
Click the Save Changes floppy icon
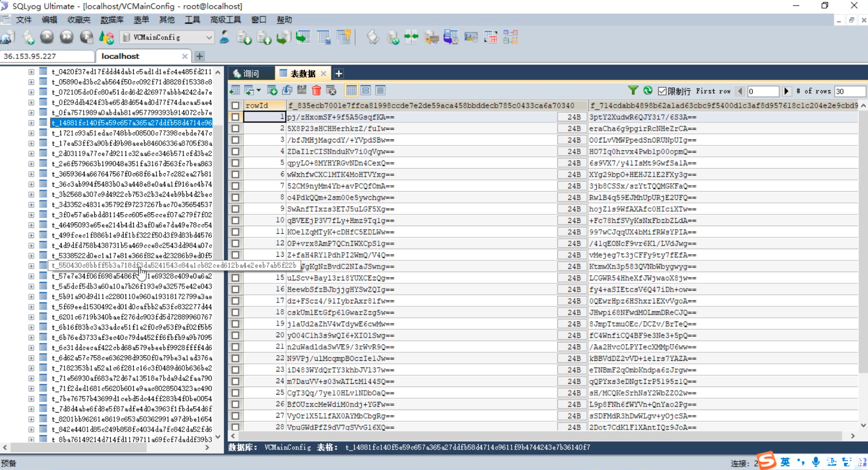(302, 91)
